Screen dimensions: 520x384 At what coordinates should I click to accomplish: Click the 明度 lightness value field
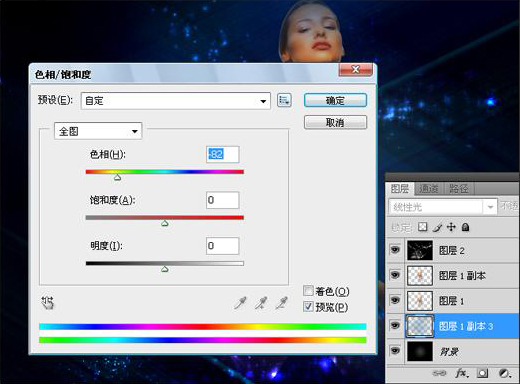[223, 246]
